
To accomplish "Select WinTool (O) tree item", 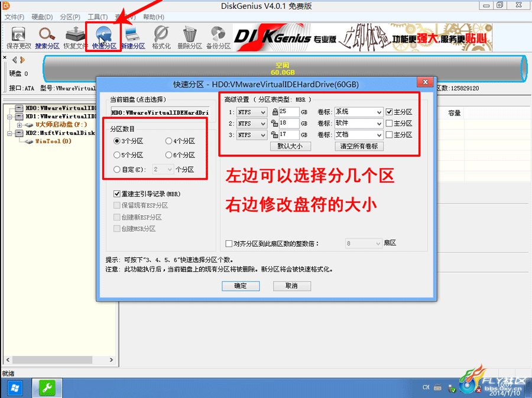I will click(x=53, y=141).
